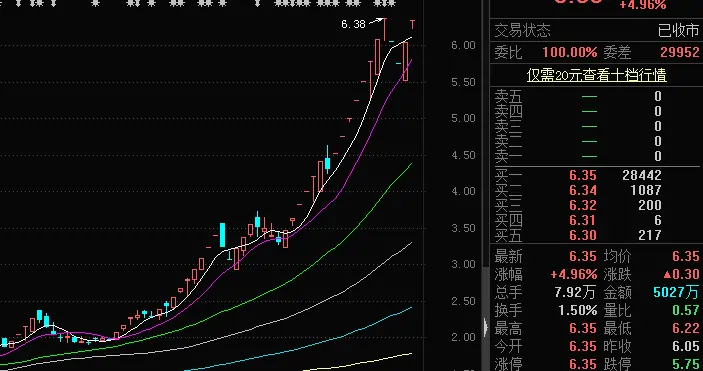Viewport: 703px width, 371px height.
Task: Click 买一 price 6.35
Action: [583, 175]
